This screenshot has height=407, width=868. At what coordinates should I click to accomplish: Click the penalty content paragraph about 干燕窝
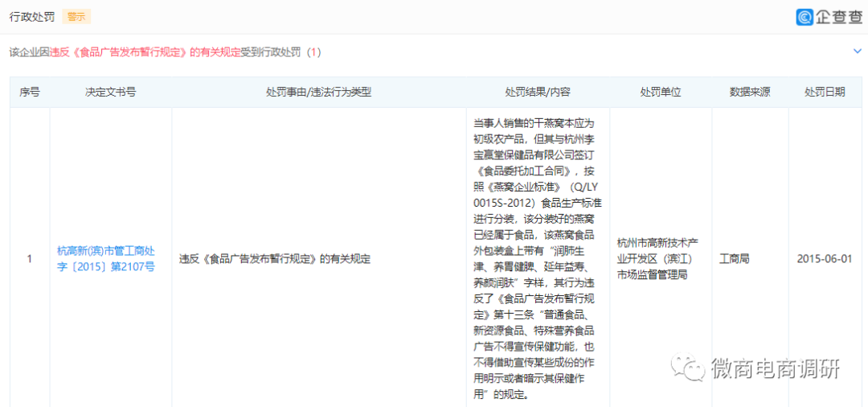point(538,259)
